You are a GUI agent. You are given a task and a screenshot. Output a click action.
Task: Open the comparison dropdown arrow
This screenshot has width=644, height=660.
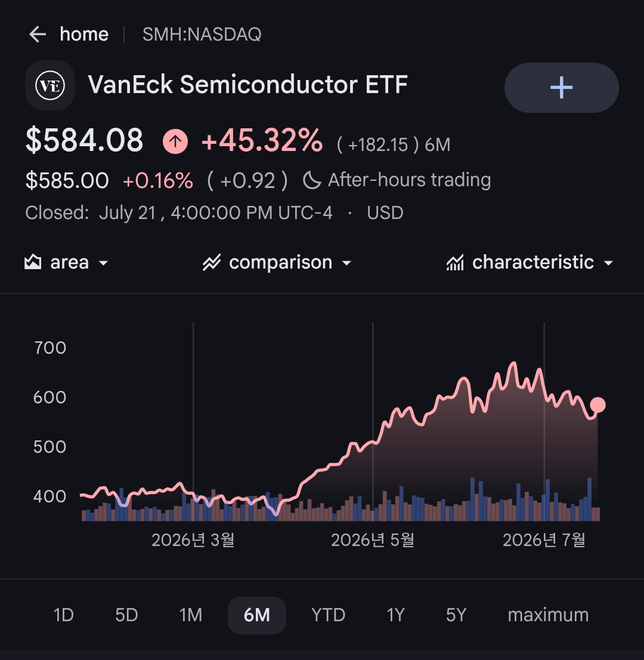[x=346, y=263]
